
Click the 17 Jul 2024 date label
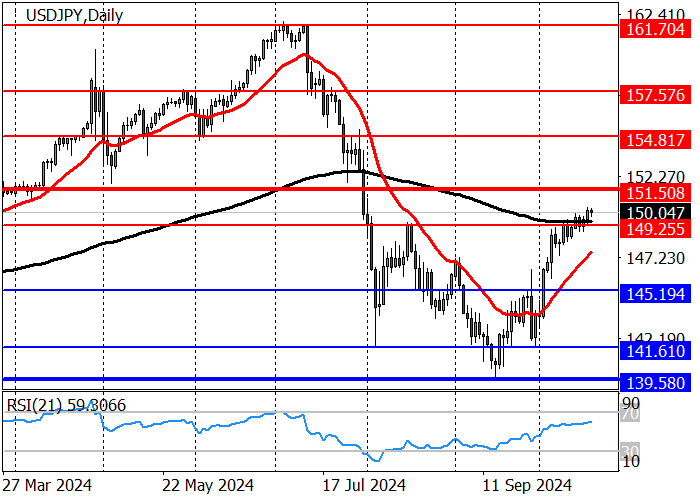point(364,486)
